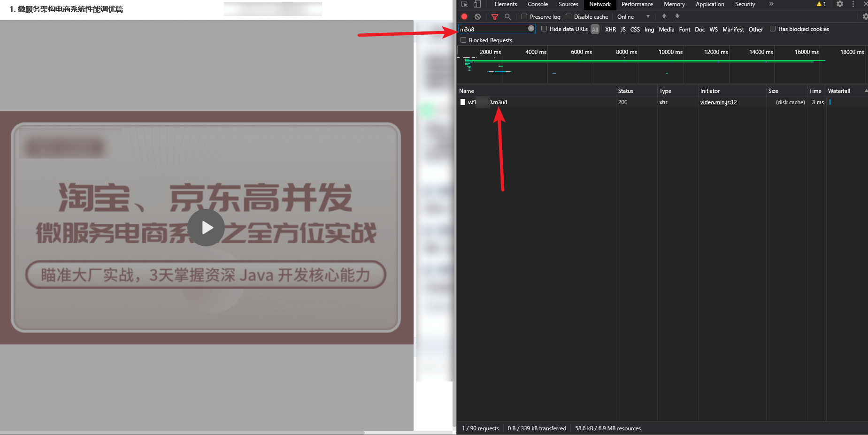Open DevTools three-dot customize menu
Screen dimensions: 868x435
(x=853, y=4)
